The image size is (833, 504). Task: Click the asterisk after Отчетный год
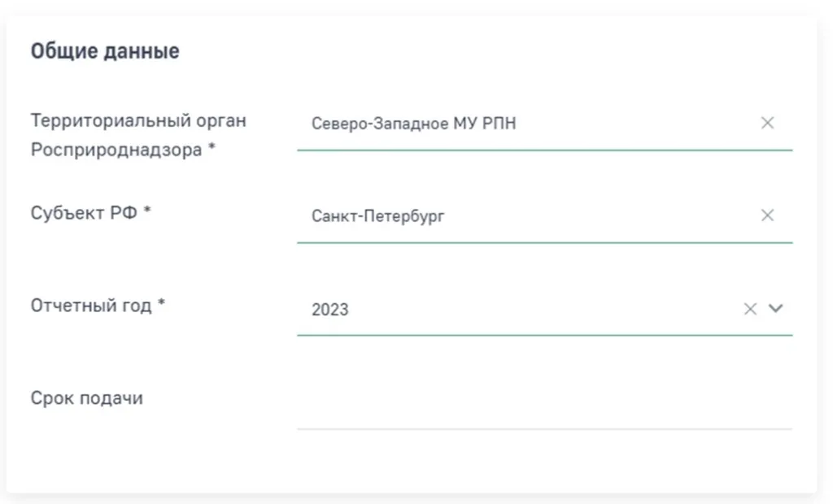pos(162,303)
